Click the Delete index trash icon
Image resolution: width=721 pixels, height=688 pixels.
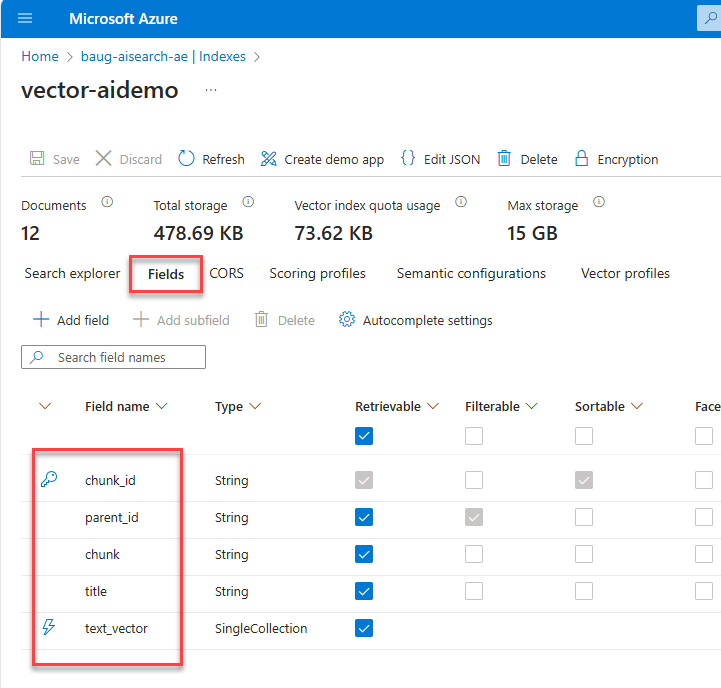point(505,159)
